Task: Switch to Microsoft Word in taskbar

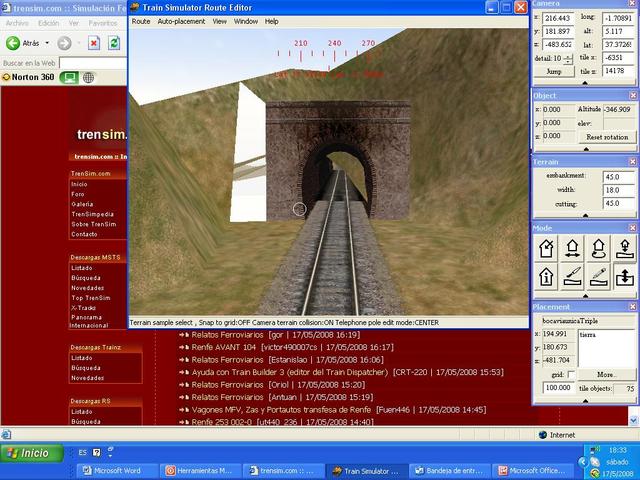Action: (119, 470)
